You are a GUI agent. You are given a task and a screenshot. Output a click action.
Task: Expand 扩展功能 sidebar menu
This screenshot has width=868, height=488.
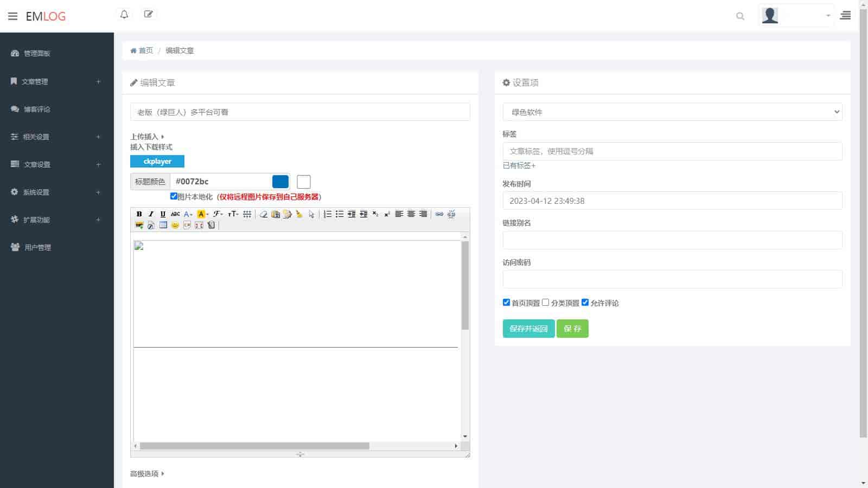coord(56,220)
